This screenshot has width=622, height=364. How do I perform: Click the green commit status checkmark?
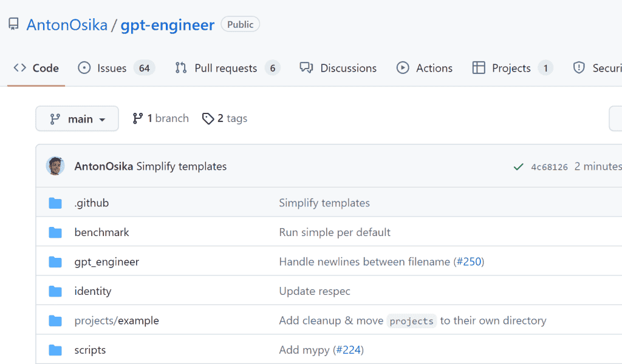click(518, 166)
